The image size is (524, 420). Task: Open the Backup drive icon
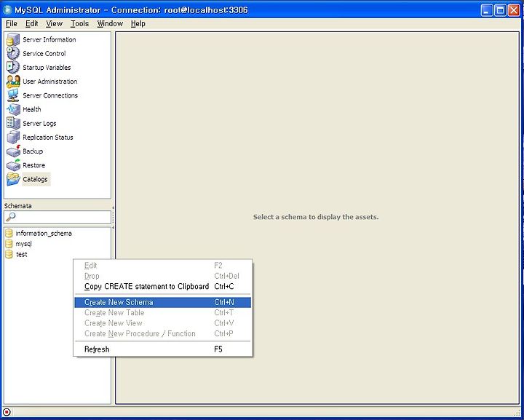pos(13,151)
